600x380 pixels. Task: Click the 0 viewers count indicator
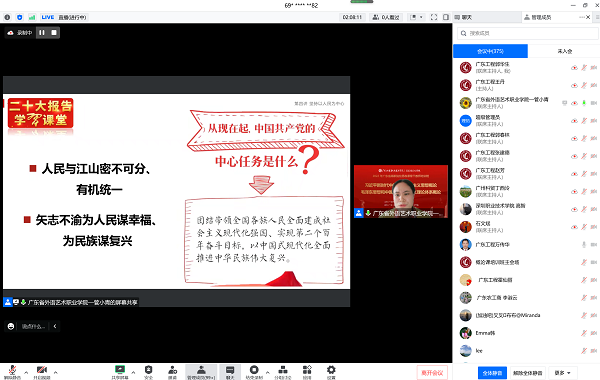[386, 17]
